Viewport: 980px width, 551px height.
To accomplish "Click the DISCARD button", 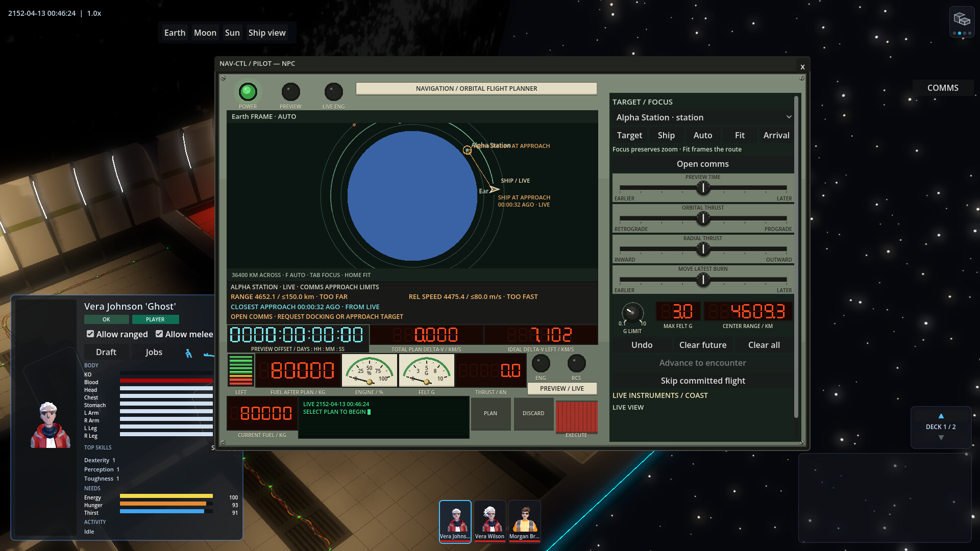I will [x=533, y=413].
